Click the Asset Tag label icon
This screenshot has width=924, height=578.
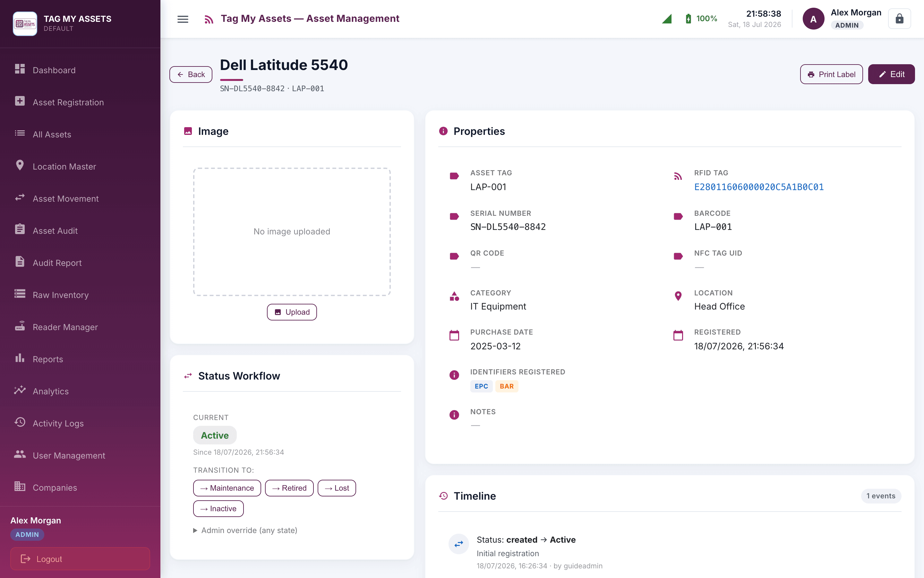pyautogui.click(x=454, y=176)
